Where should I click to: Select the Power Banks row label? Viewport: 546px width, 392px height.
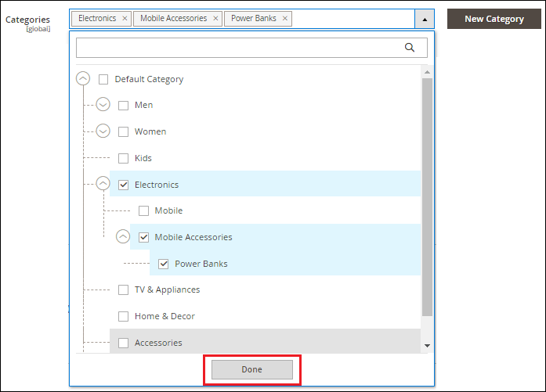tap(201, 264)
